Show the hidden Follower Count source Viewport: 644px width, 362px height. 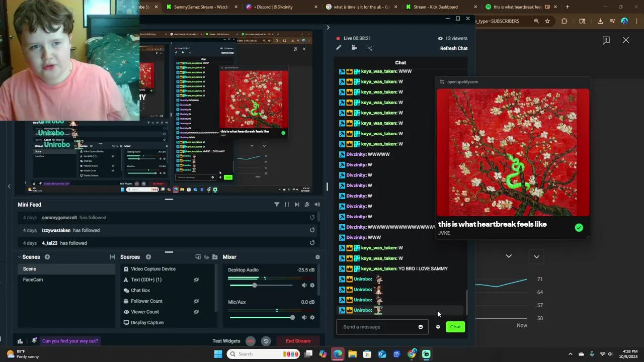(x=196, y=301)
